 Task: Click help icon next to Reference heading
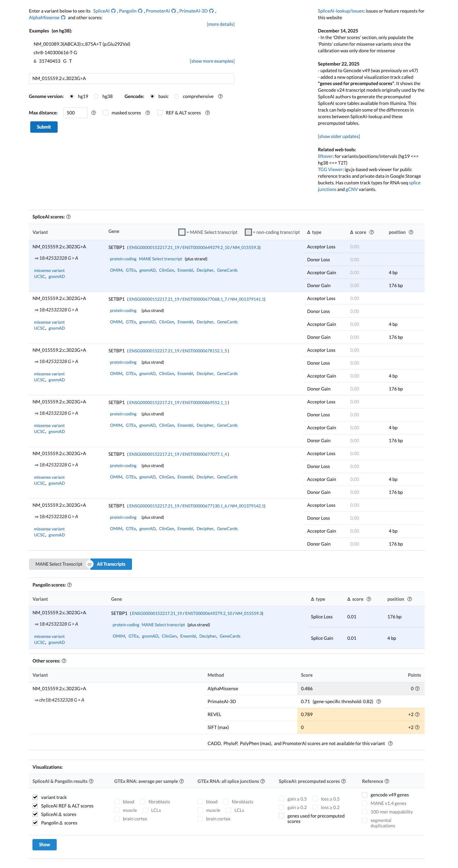(386, 781)
